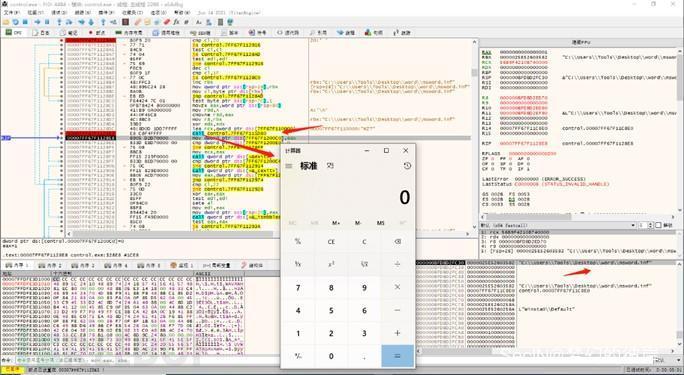Select the 局部变量 (Locals) tab
Screen dimensions: 684x375
click(217, 265)
